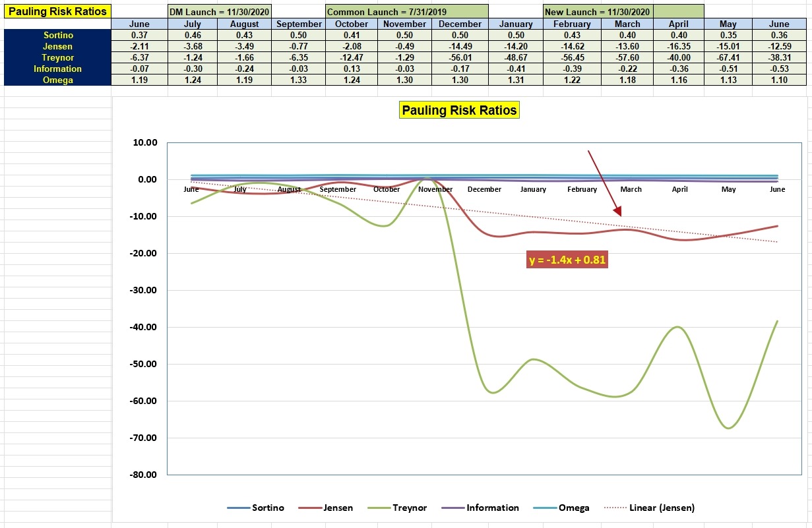Click the September column header in the table
Image resolution: width=812 pixels, height=528 pixels.
click(x=299, y=24)
